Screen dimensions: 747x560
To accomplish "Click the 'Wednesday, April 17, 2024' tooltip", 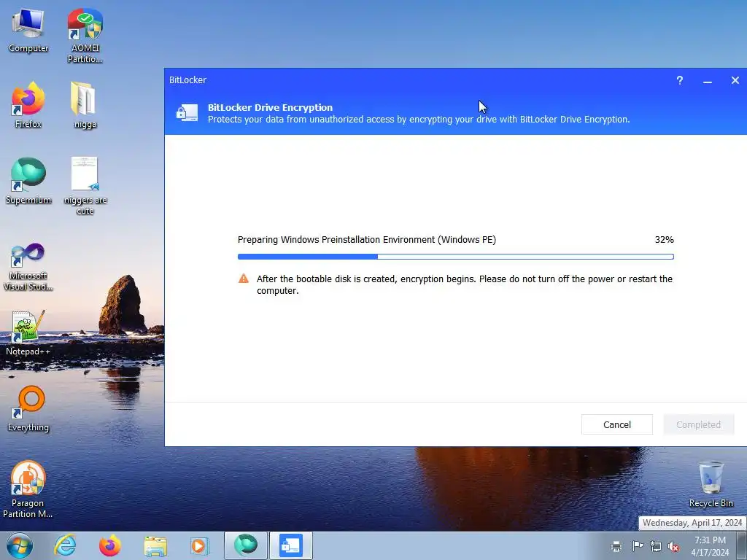I will tap(692, 523).
